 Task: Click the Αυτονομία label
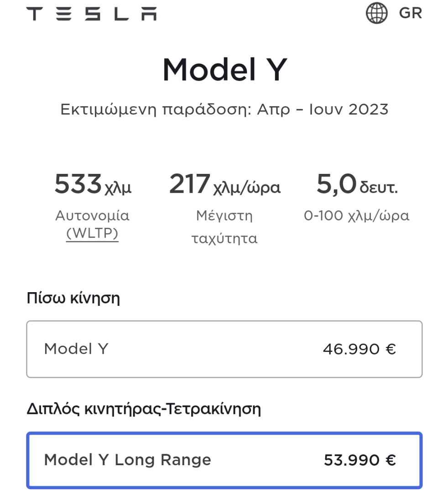coord(92,215)
